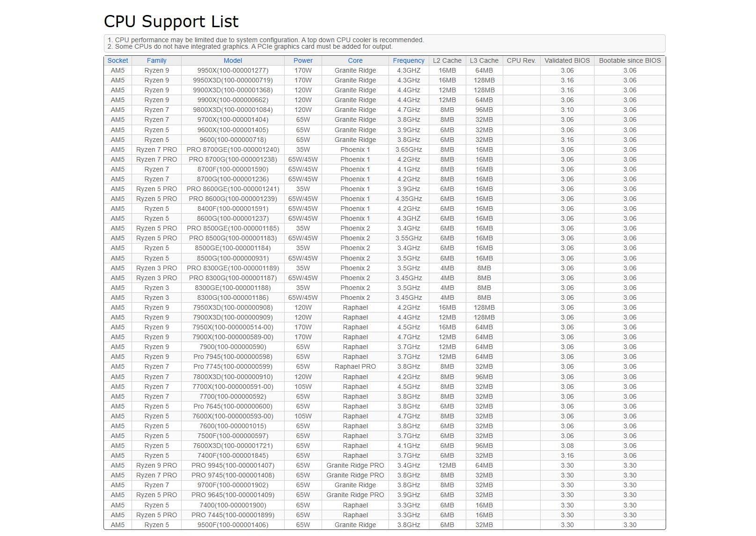The width and height of the screenshot is (756, 536).
Task: Click the Core column header
Action: (x=355, y=60)
